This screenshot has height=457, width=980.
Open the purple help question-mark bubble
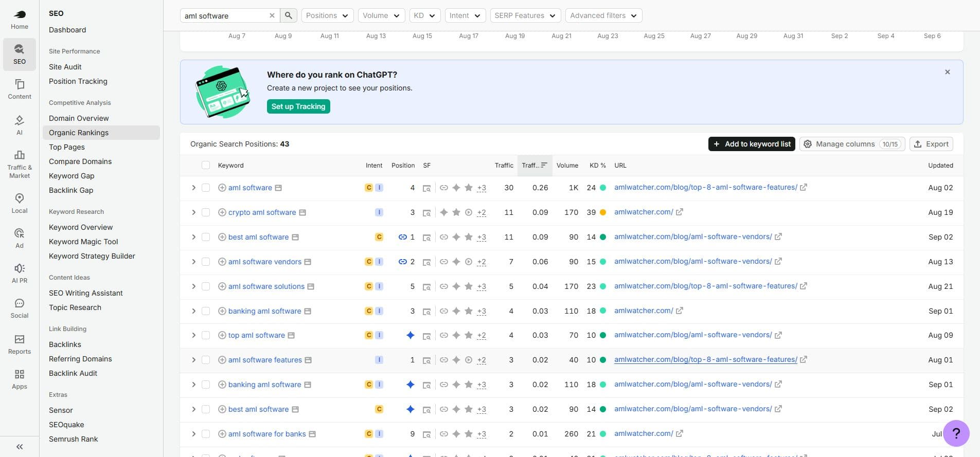(956, 433)
